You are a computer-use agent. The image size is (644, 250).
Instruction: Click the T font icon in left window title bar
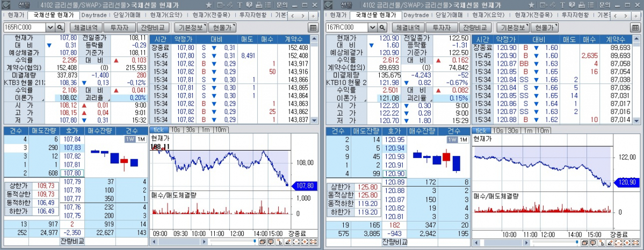point(240,5)
